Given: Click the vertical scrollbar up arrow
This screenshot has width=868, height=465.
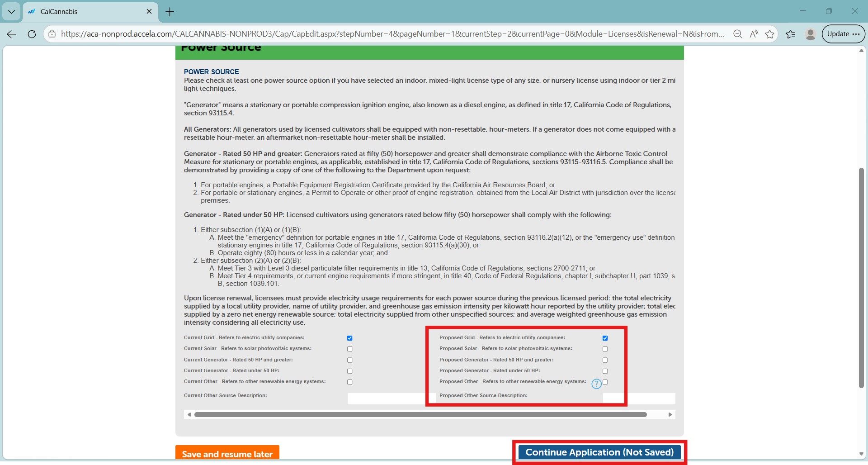Looking at the screenshot, I should pos(861,51).
